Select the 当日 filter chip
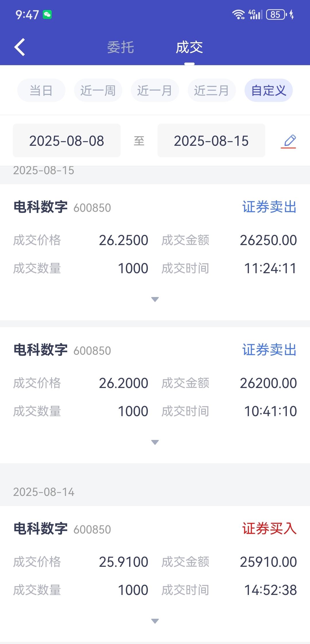 click(41, 90)
